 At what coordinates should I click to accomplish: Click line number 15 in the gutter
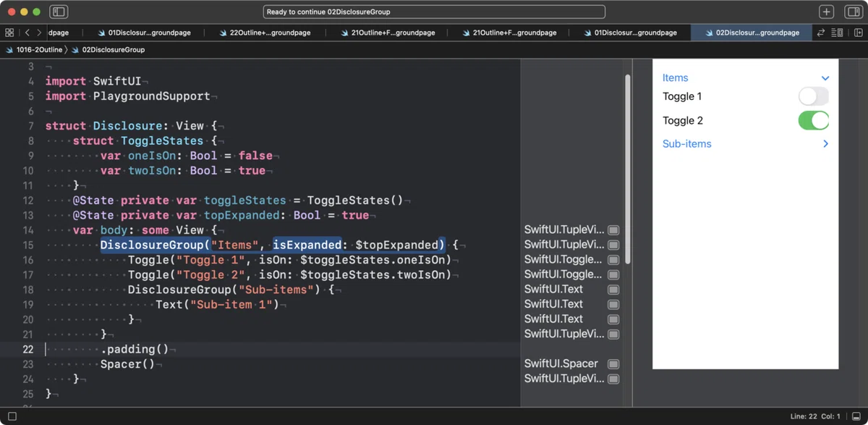[x=27, y=245]
